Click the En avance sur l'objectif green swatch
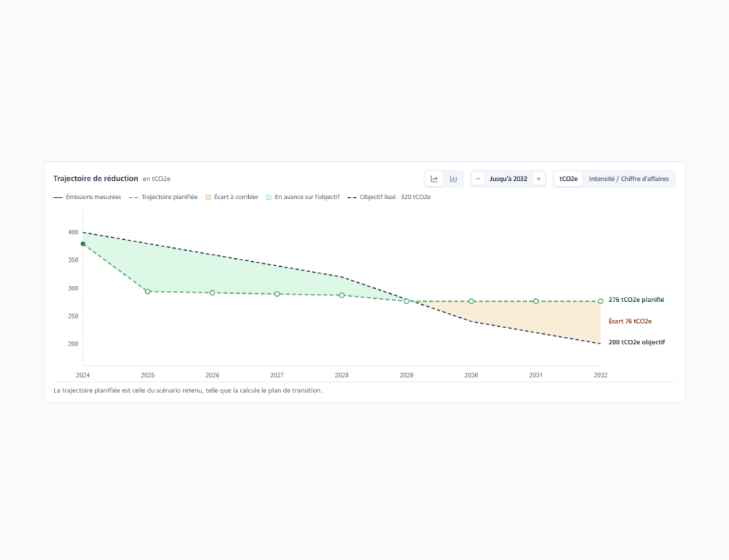This screenshot has width=729, height=560. [269, 197]
